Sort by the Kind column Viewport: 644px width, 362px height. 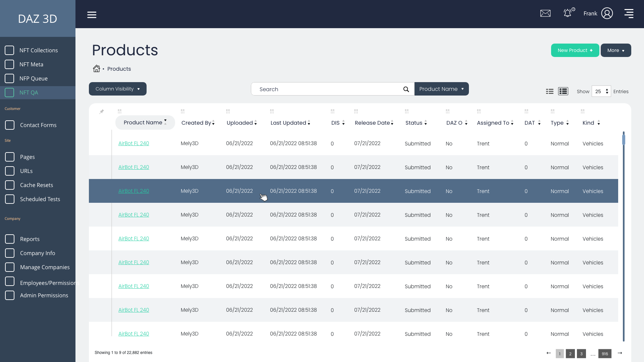591,123
